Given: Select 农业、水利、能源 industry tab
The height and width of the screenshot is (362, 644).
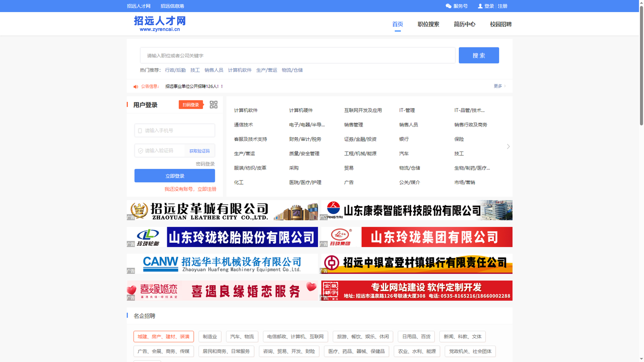Looking at the screenshot, I should point(417,351).
